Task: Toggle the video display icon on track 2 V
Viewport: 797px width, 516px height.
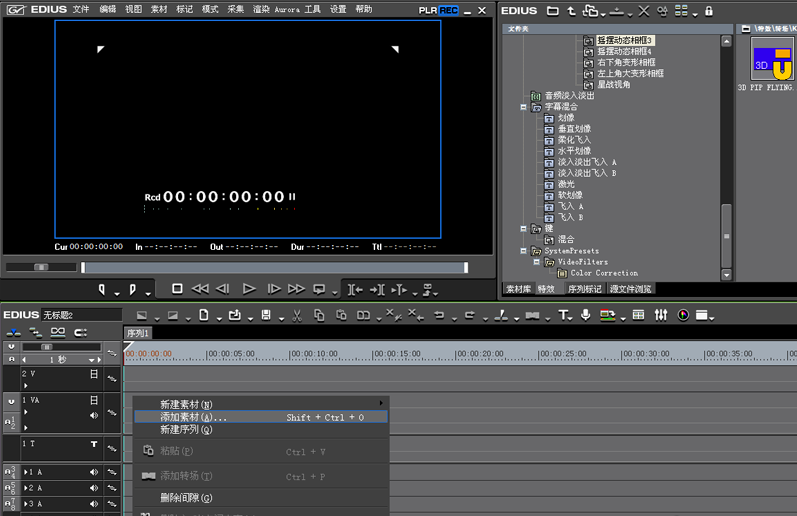Action: pos(94,374)
